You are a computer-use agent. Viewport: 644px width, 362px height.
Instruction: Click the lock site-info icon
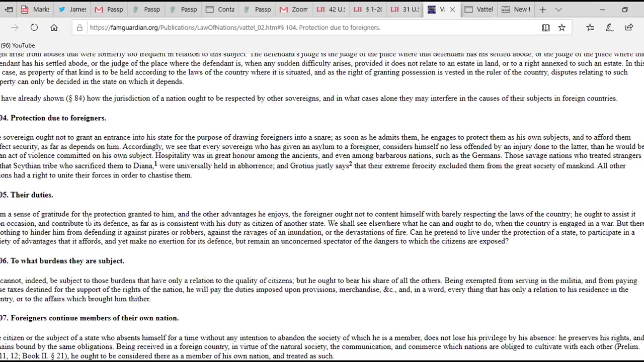(79, 28)
